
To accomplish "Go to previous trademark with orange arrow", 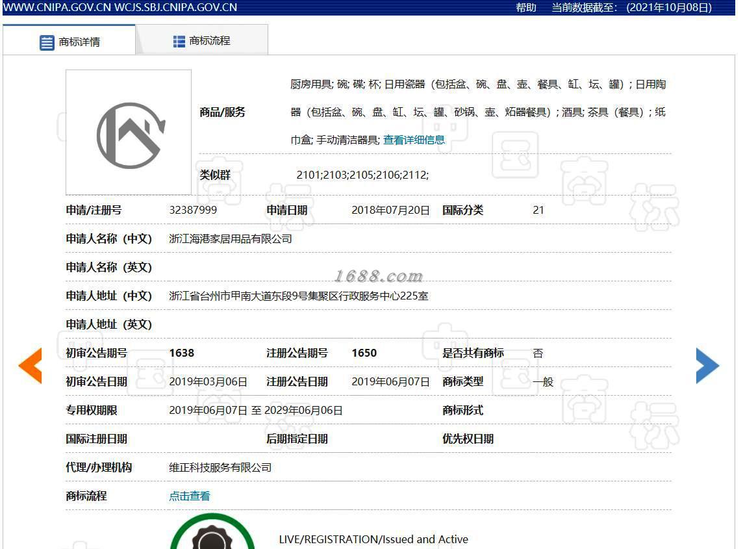I will tap(31, 365).
